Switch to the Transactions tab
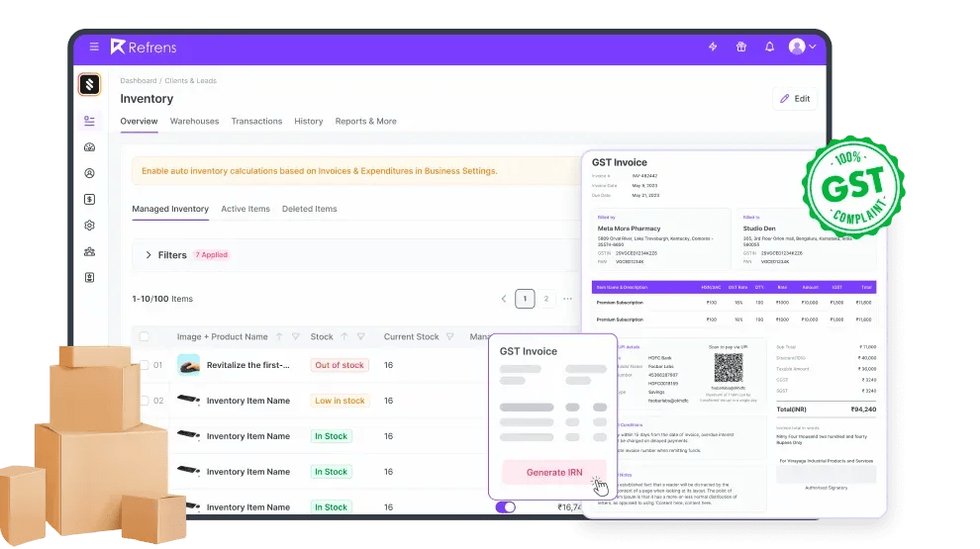980x549 pixels. [x=256, y=121]
